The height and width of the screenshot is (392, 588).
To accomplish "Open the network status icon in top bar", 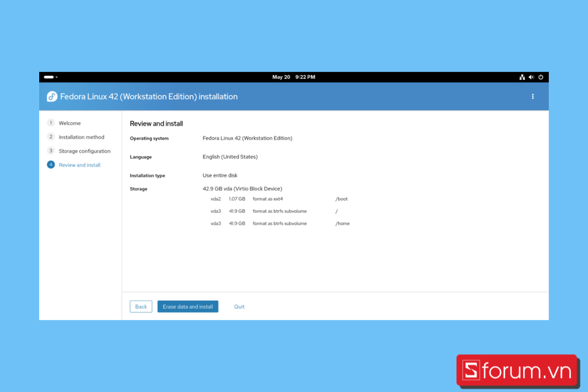I will [x=522, y=77].
